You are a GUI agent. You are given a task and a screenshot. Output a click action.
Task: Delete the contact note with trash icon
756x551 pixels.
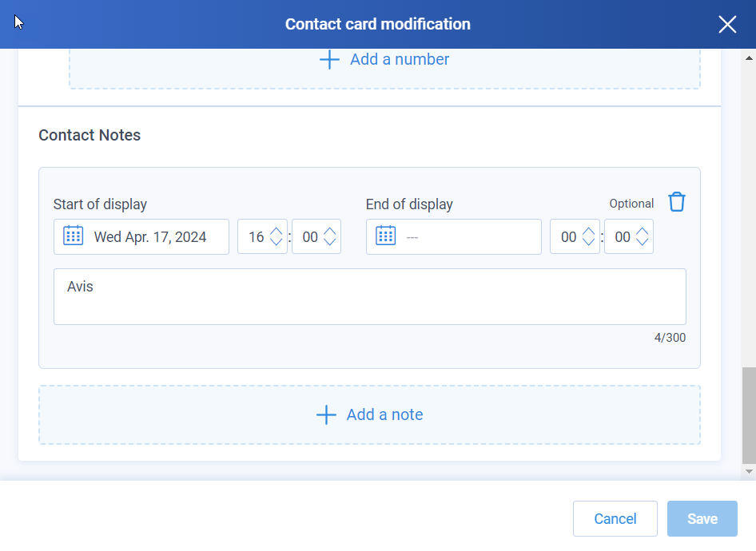point(676,202)
